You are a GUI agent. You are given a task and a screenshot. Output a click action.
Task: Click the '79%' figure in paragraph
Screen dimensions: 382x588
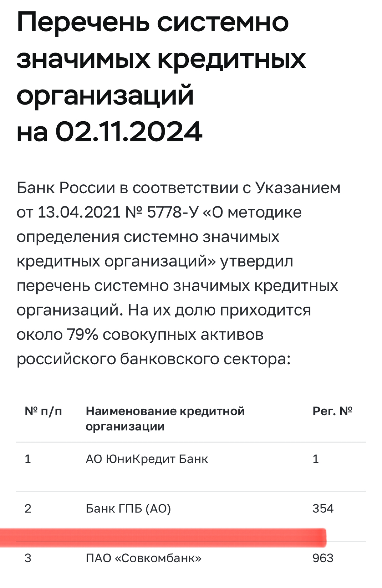[x=82, y=334]
